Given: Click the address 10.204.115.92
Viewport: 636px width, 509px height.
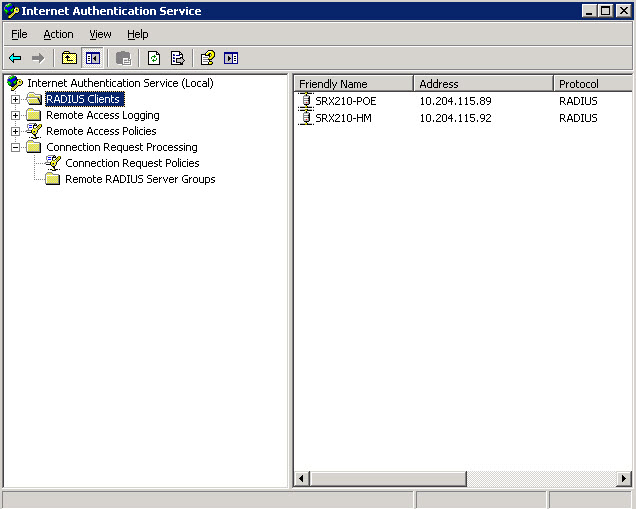Looking at the screenshot, I should point(455,118).
